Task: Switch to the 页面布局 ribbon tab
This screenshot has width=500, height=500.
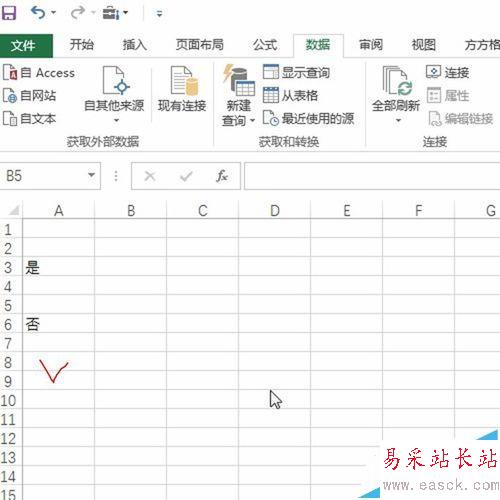Action: tap(200, 45)
